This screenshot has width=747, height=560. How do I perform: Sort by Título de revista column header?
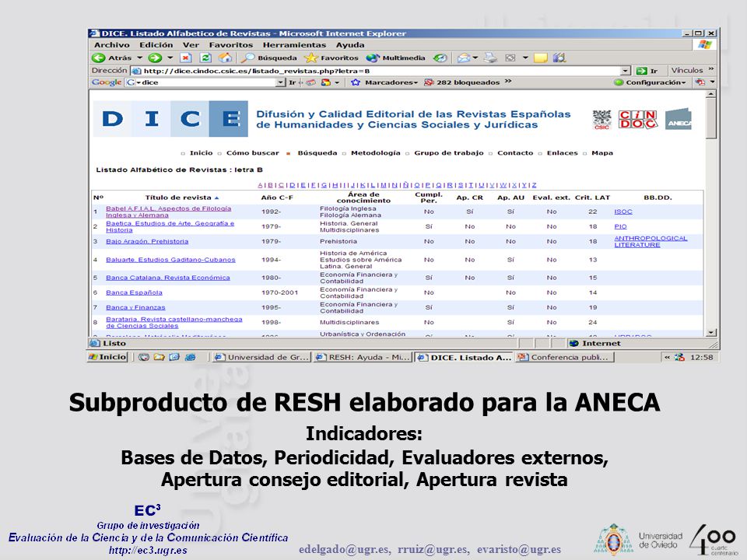point(182,198)
